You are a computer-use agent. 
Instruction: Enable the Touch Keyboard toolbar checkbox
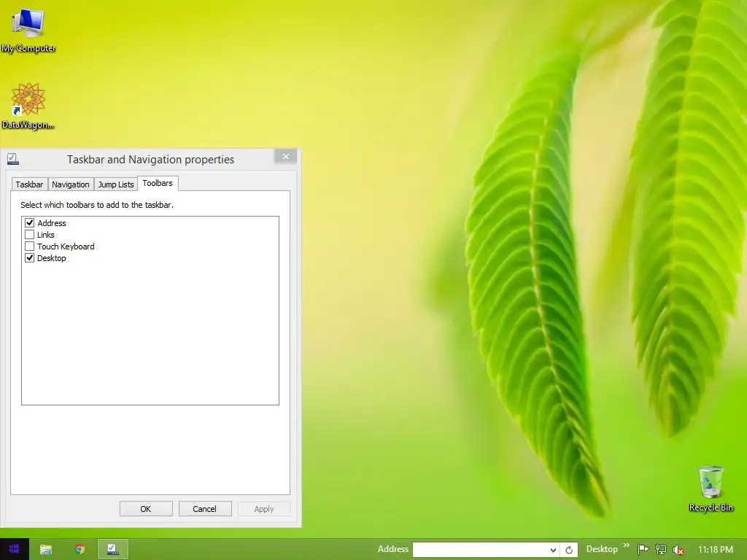click(x=29, y=246)
